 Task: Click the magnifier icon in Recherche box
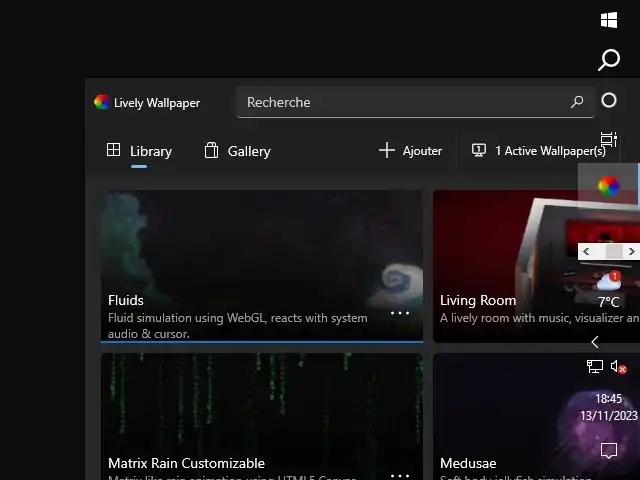click(577, 102)
